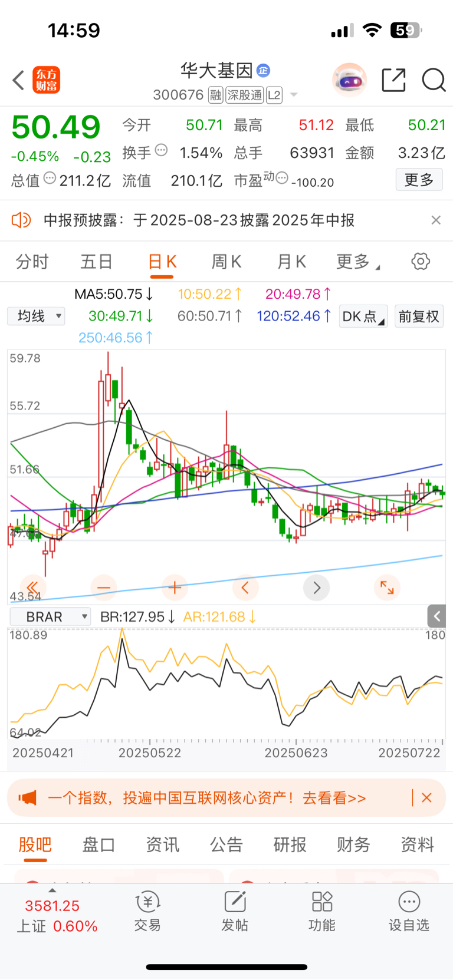Expand the 更多 chart period menu
The height and width of the screenshot is (980, 453).
(358, 262)
